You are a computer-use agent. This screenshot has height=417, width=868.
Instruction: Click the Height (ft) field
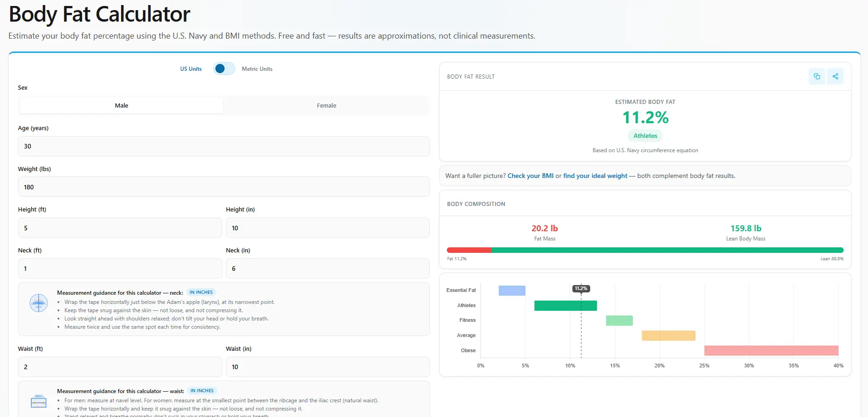point(120,228)
